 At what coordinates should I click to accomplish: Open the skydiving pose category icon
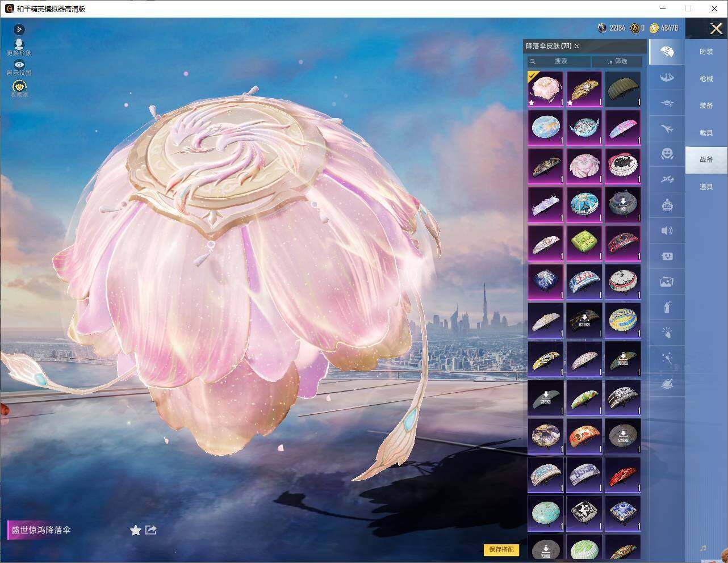(667, 77)
